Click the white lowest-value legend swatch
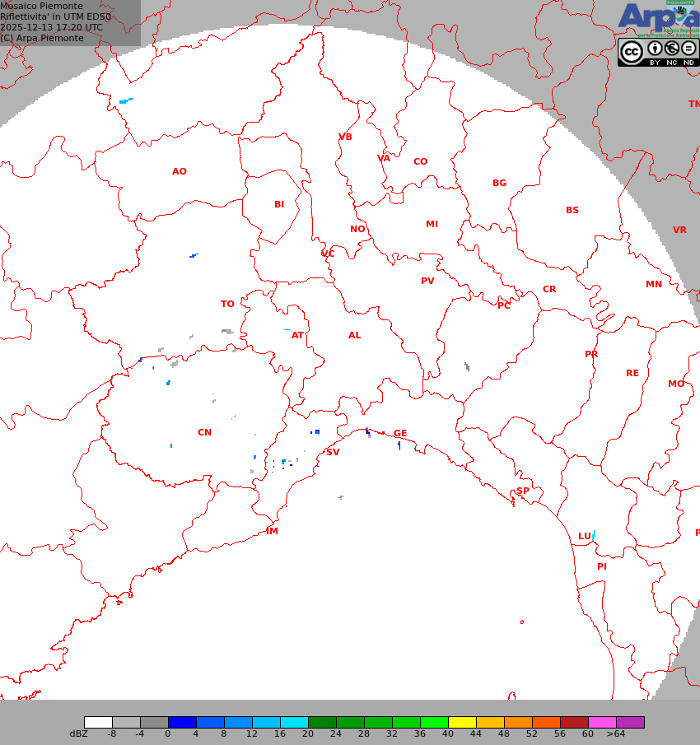 tap(98, 722)
